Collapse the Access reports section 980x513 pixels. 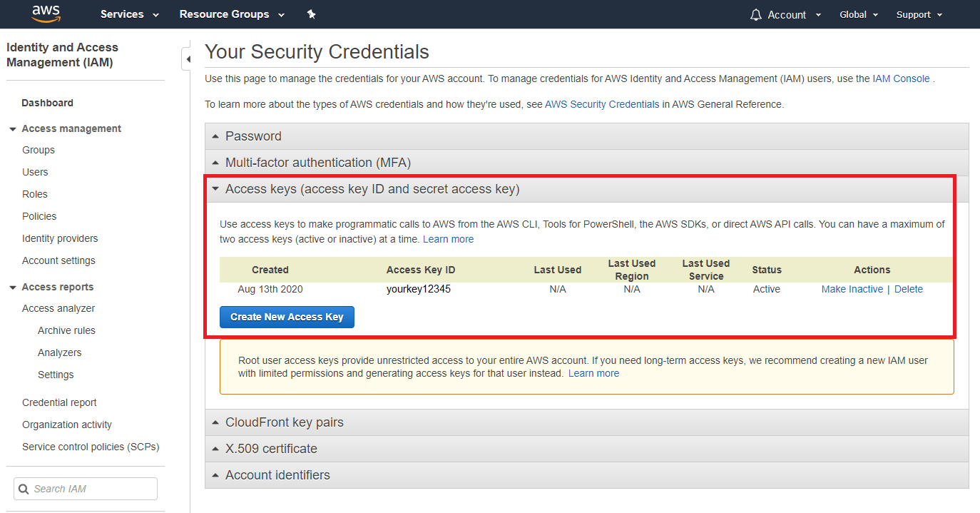[11, 286]
